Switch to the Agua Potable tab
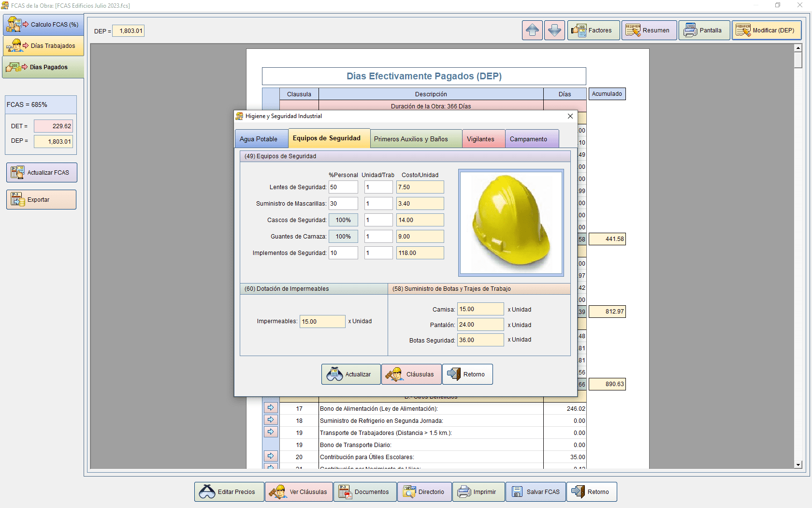 pos(259,139)
